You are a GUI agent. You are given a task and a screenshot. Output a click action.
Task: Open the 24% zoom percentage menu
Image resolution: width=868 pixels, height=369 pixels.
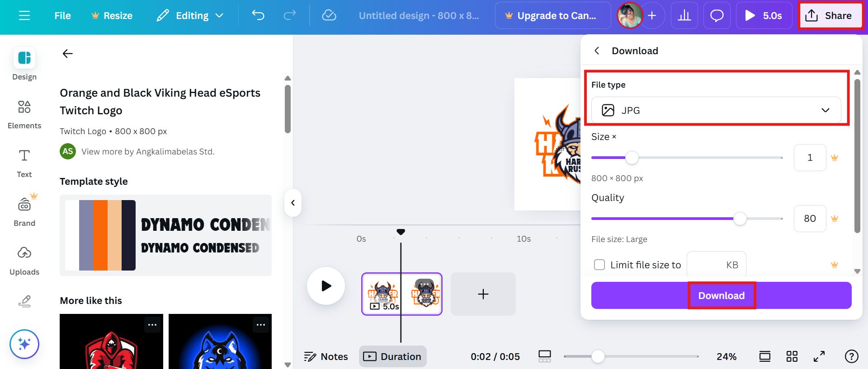point(726,357)
